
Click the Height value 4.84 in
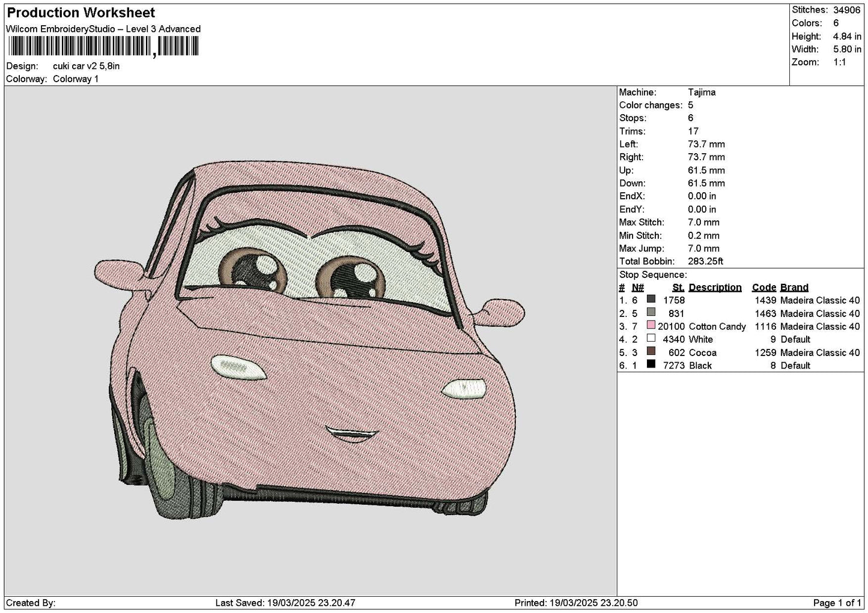(847, 36)
